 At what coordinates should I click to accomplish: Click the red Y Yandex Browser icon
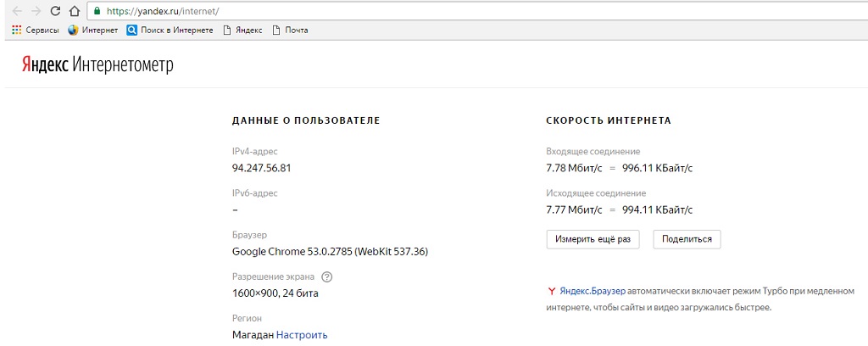[x=551, y=291]
